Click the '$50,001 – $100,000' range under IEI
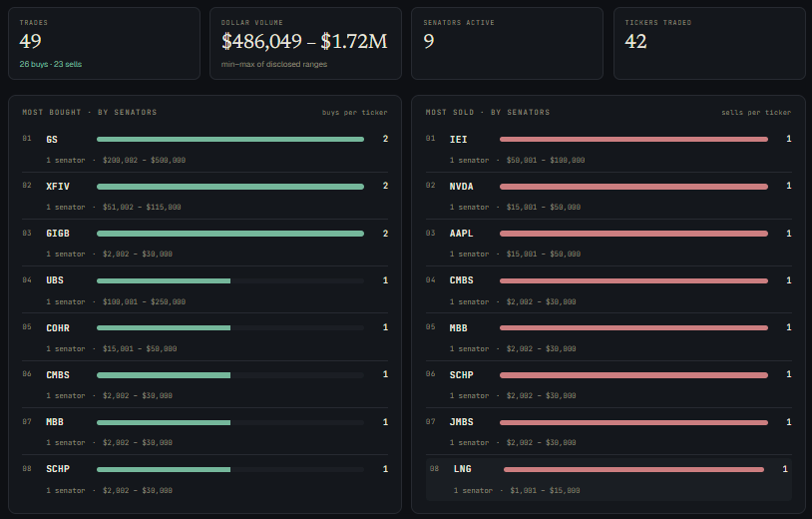 coord(546,160)
